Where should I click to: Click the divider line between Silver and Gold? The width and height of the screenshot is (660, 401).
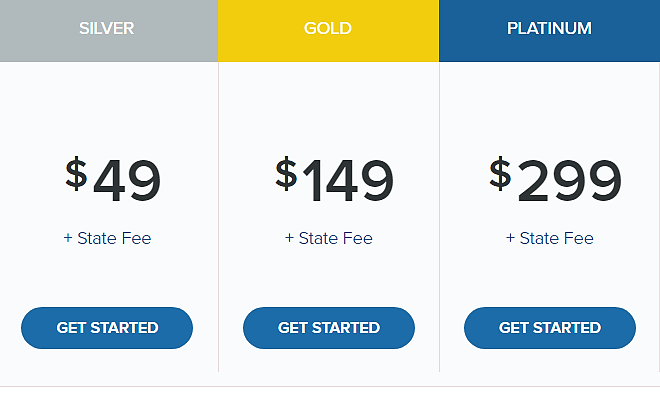click(x=218, y=217)
